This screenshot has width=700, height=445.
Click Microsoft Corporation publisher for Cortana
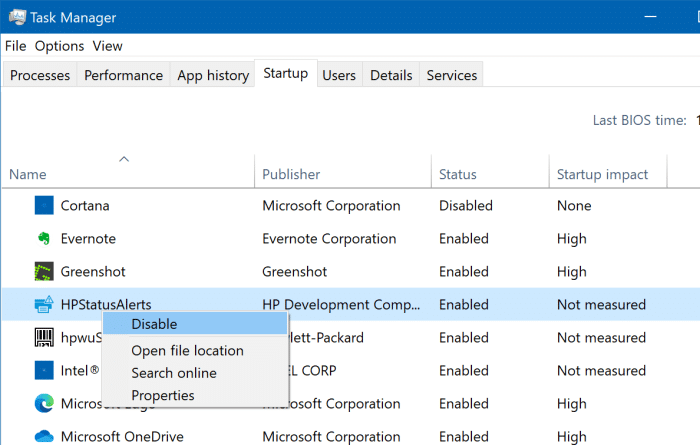[x=331, y=205]
